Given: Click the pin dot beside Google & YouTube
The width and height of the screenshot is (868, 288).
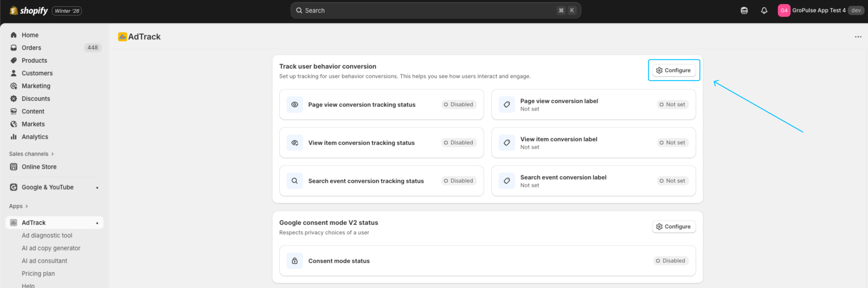Looking at the screenshot, I should pyautogui.click(x=97, y=188).
